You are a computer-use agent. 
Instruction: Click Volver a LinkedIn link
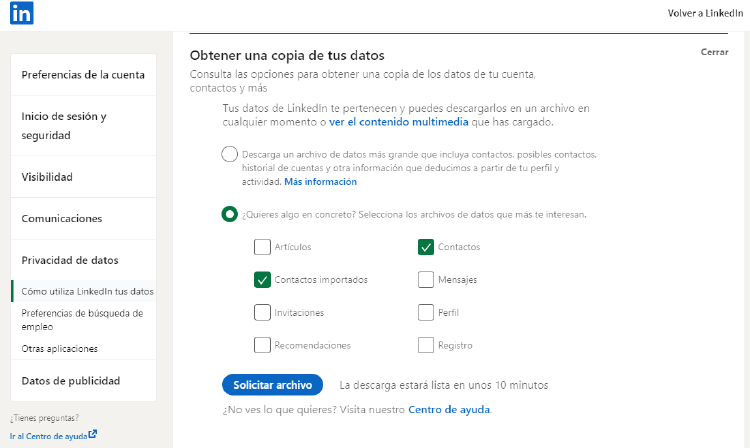pos(704,13)
